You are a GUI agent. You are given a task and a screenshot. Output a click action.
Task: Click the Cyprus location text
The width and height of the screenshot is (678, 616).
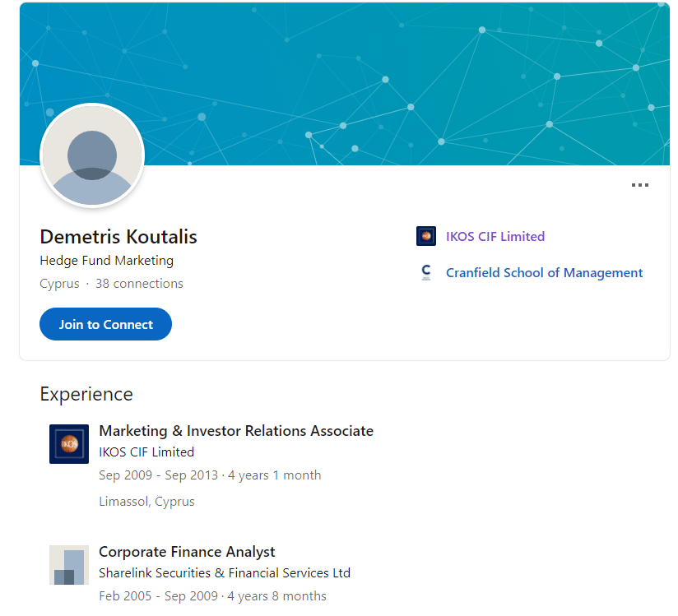pyautogui.click(x=60, y=284)
